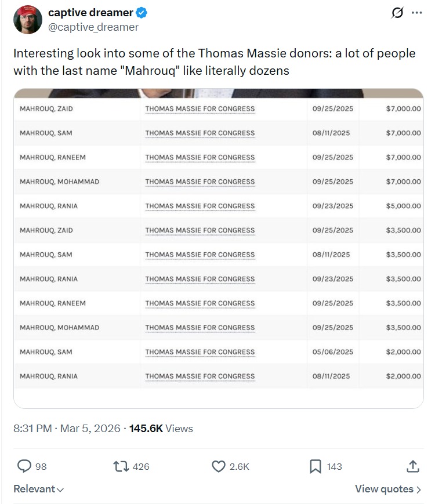Repost this tweet via retweet icon
This screenshot has width=435, height=504.
[x=120, y=466]
